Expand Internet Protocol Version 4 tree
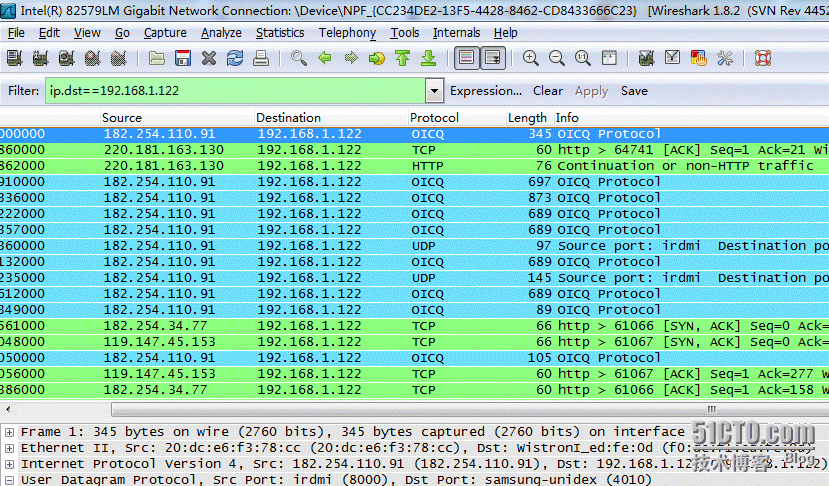The image size is (829, 486). pos(10,464)
